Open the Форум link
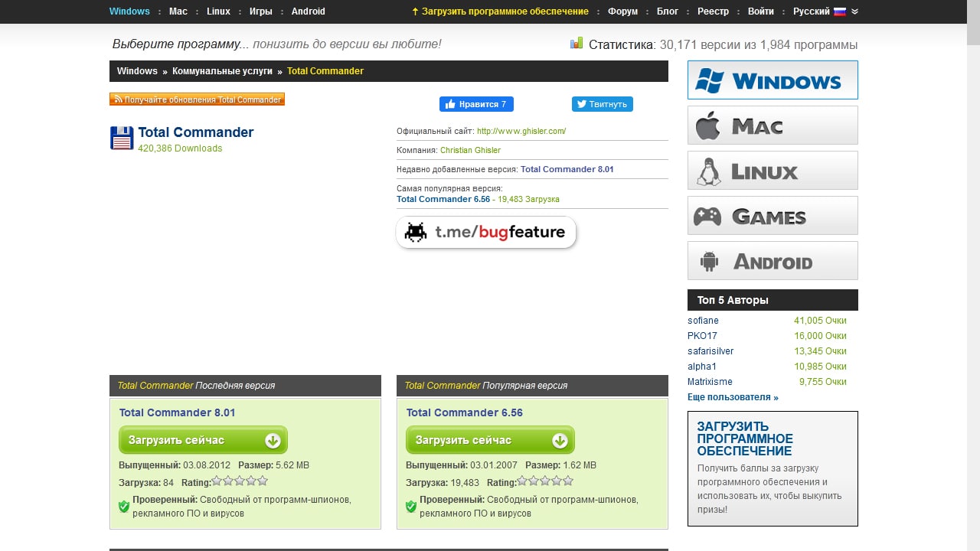 point(622,11)
